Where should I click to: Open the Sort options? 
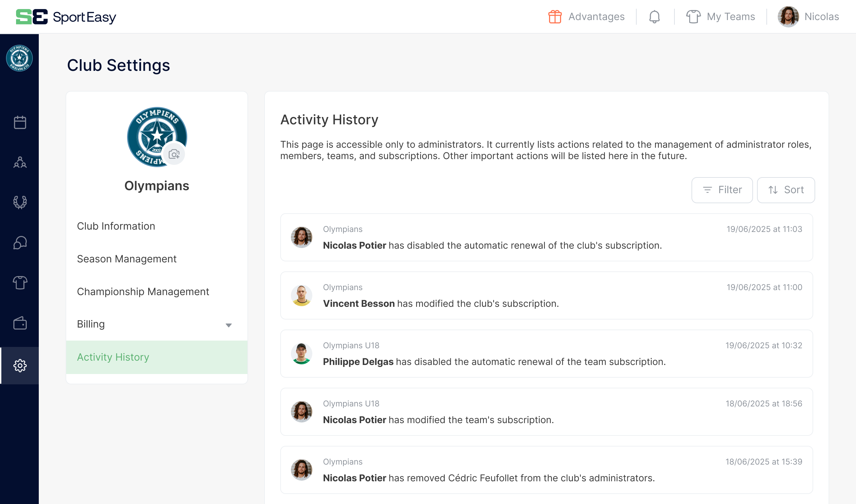(786, 190)
